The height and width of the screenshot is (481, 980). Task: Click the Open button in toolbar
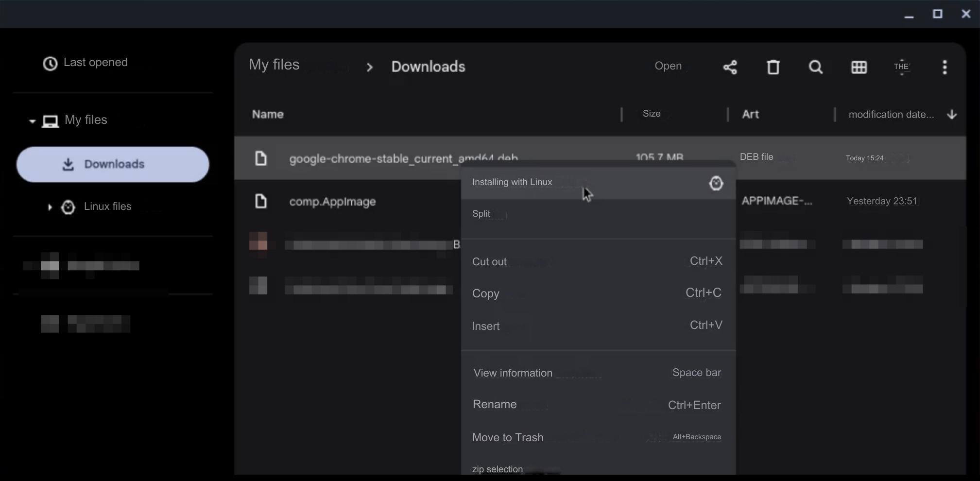(668, 66)
